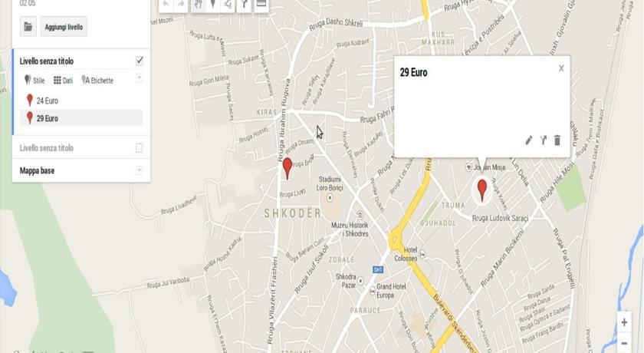Close the 29 Euro info window
The height and width of the screenshot is (353, 644).
click(x=561, y=68)
